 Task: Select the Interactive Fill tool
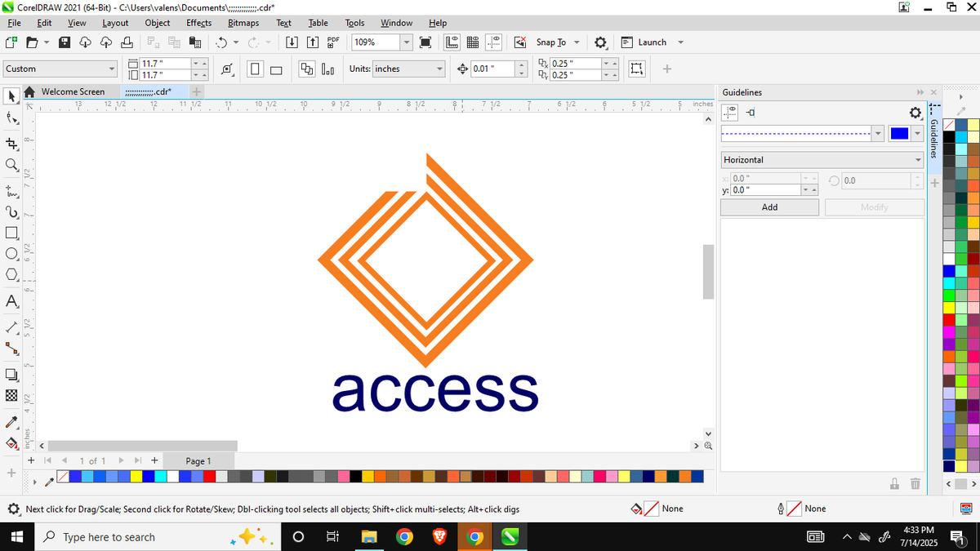coord(11,443)
